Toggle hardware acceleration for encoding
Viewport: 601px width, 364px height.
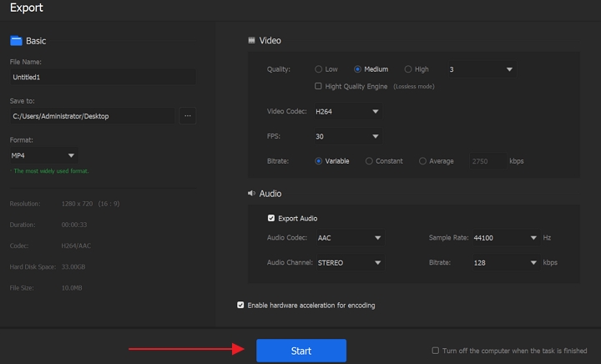[241, 306]
